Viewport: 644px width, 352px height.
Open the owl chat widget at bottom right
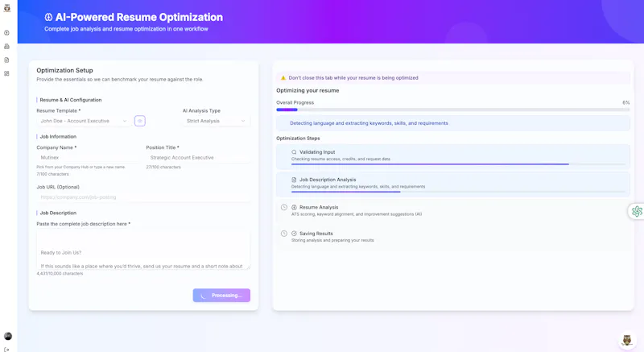click(x=627, y=340)
